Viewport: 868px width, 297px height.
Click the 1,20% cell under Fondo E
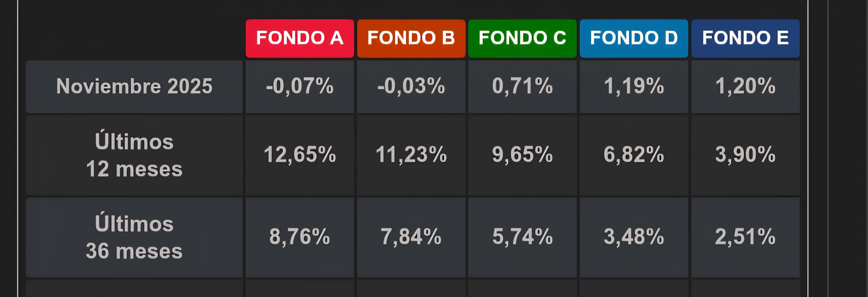(745, 86)
